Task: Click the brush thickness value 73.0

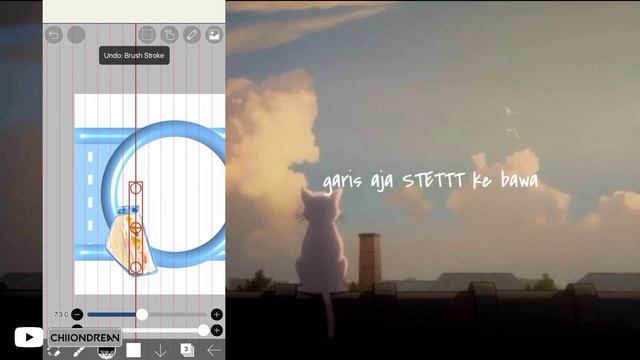Action: pyautogui.click(x=61, y=314)
